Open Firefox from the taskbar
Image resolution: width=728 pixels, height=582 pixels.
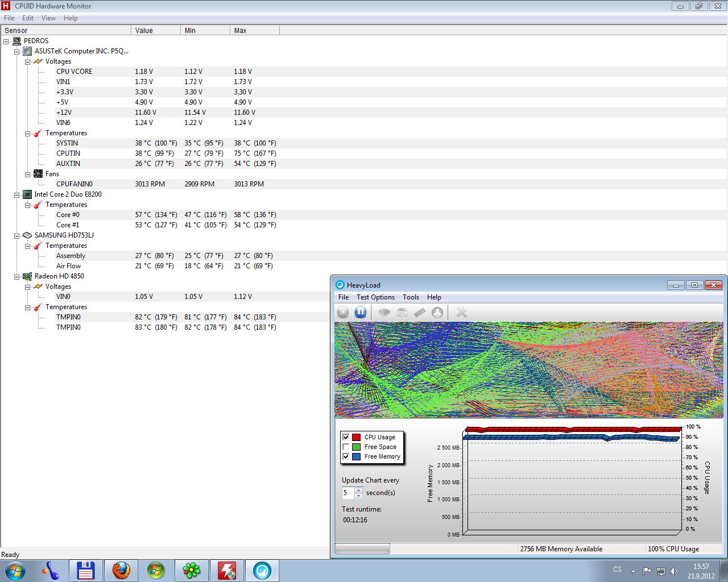(121, 570)
